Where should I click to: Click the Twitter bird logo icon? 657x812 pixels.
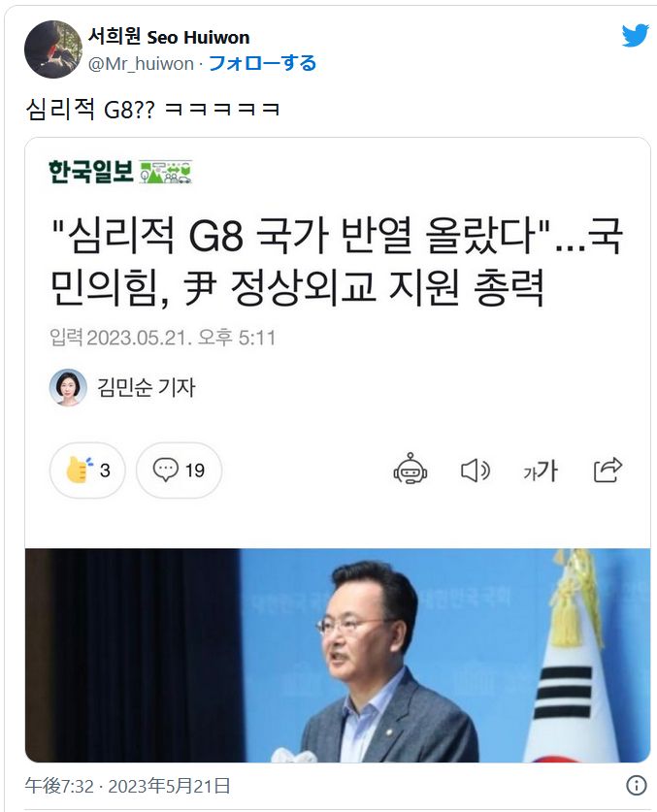coord(636,35)
